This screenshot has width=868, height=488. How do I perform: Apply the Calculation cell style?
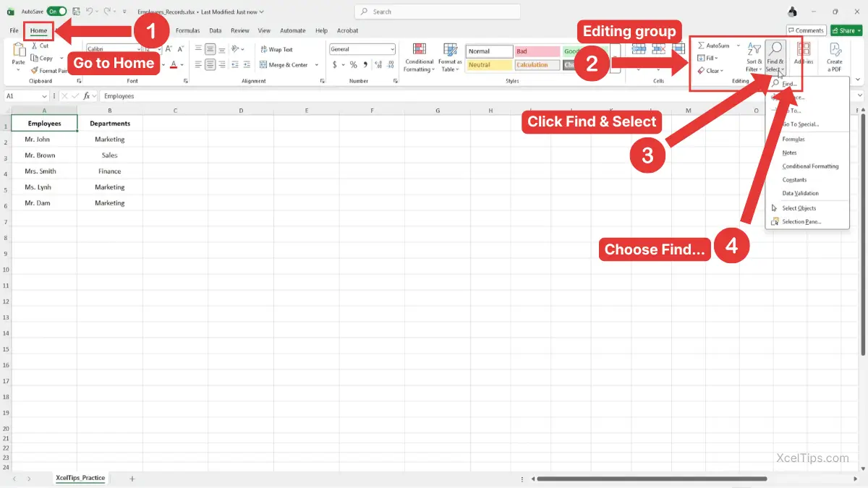[x=537, y=65]
